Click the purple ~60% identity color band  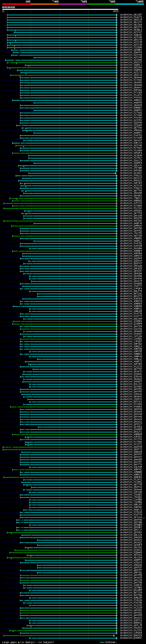73,4
